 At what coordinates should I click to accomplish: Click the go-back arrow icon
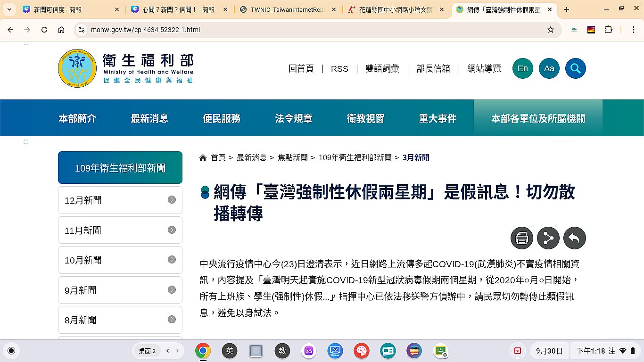point(574,238)
